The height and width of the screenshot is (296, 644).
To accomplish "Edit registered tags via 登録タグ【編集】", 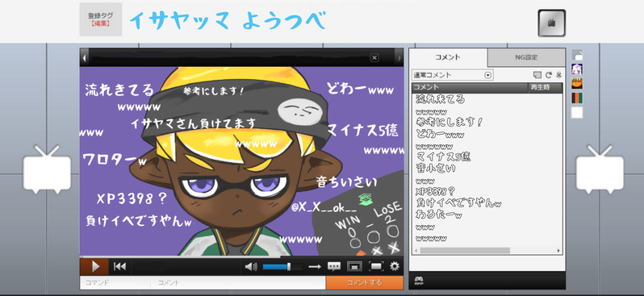I will 101,19.
